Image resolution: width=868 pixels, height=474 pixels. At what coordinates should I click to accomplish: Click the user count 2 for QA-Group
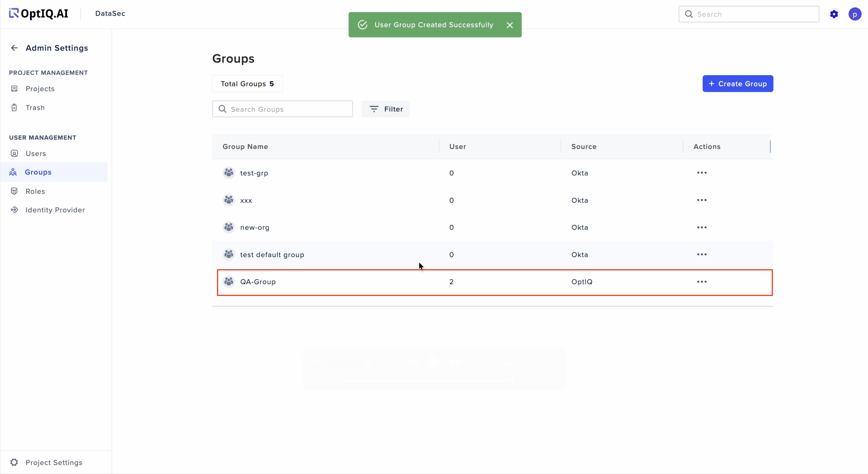click(451, 282)
